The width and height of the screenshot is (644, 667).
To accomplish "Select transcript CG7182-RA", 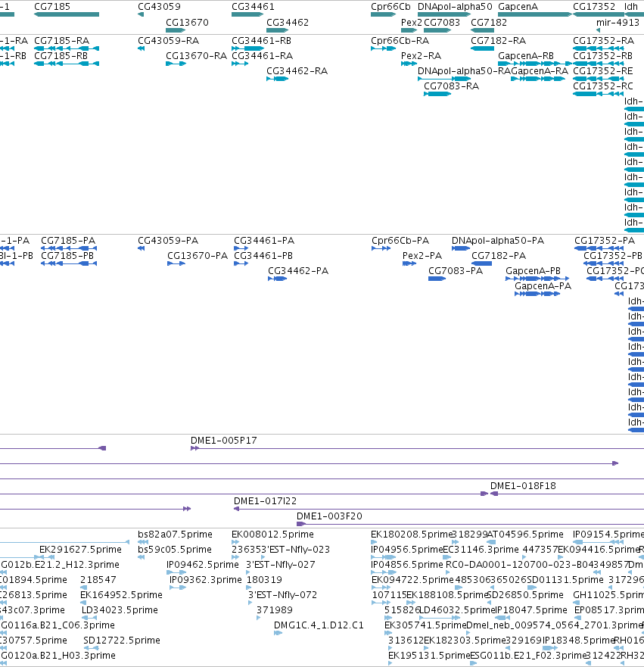I will (498, 41).
